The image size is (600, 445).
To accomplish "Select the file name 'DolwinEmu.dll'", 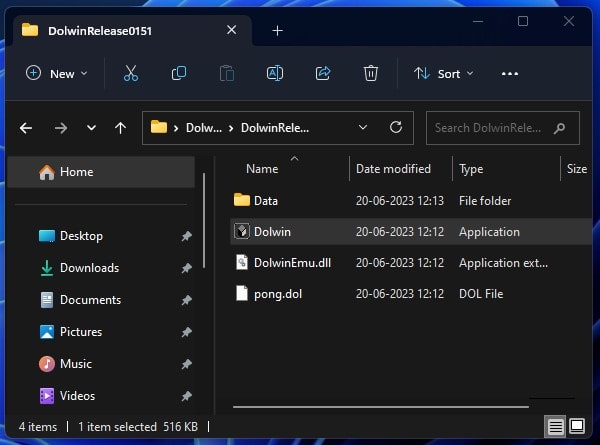I will tap(292, 263).
